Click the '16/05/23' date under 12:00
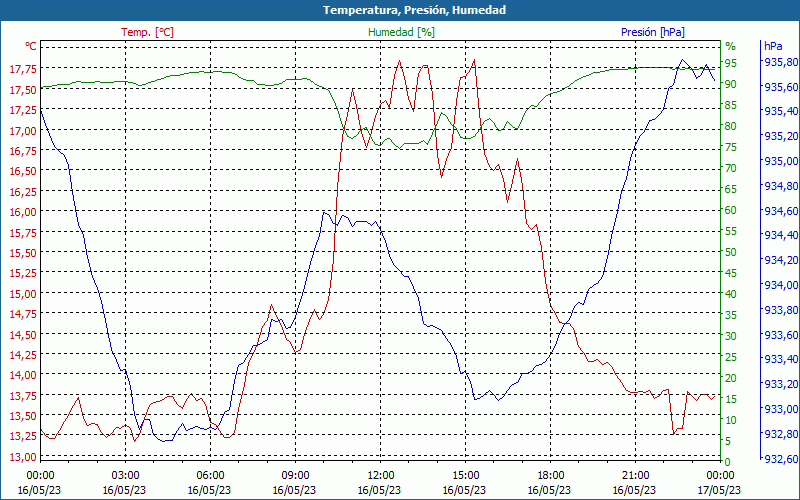Image resolution: width=800 pixels, height=500 pixels. click(x=379, y=490)
